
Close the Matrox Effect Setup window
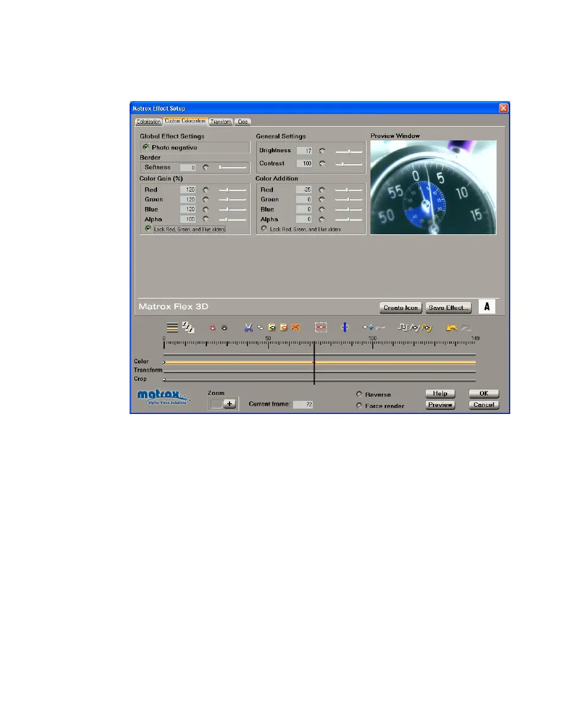[x=503, y=108]
